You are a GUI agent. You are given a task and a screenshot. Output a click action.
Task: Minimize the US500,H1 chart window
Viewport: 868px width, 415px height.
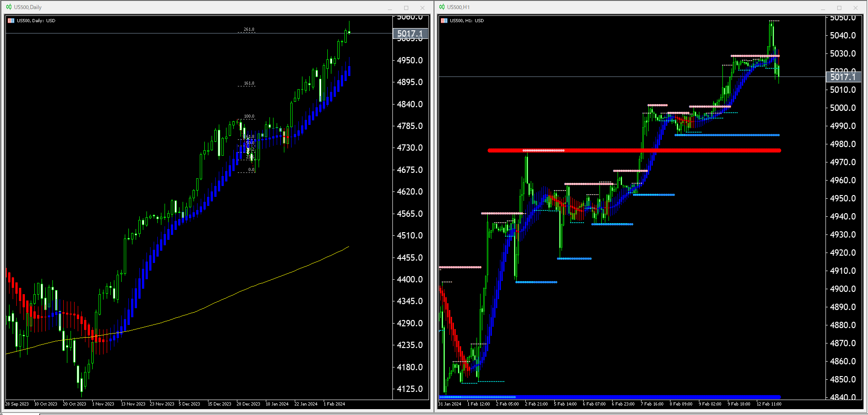pyautogui.click(x=823, y=8)
